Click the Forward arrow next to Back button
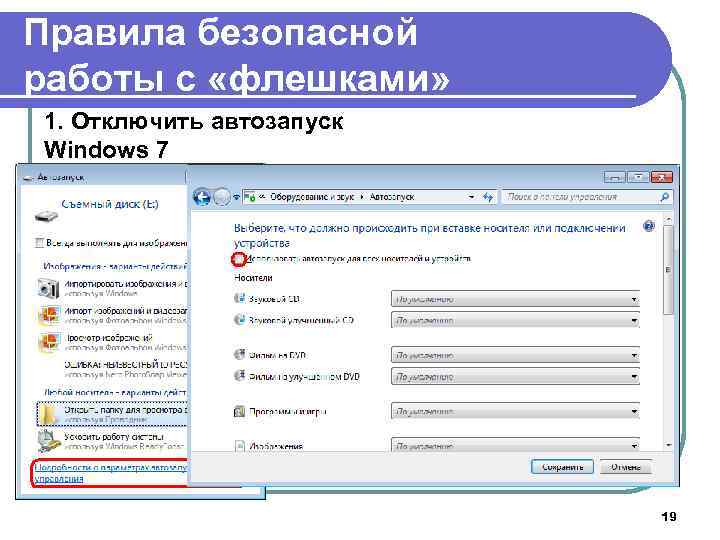720x540 pixels. point(222,197)
